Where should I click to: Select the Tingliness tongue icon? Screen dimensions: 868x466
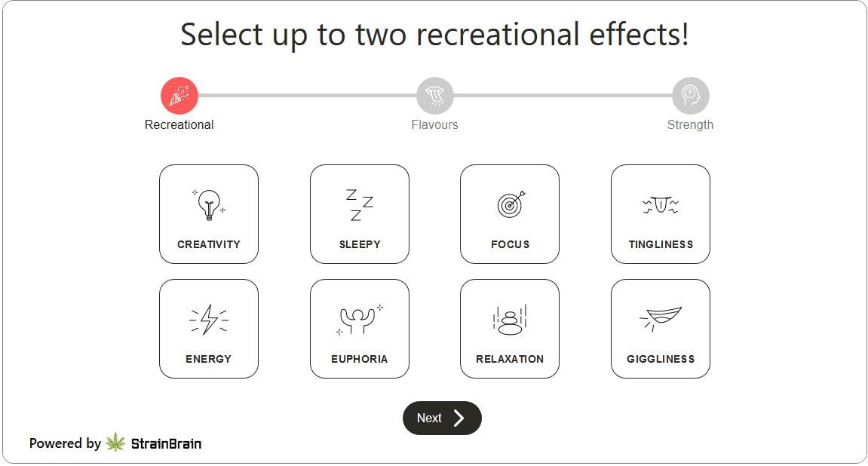pyautogui.click(x=661, y=204)
